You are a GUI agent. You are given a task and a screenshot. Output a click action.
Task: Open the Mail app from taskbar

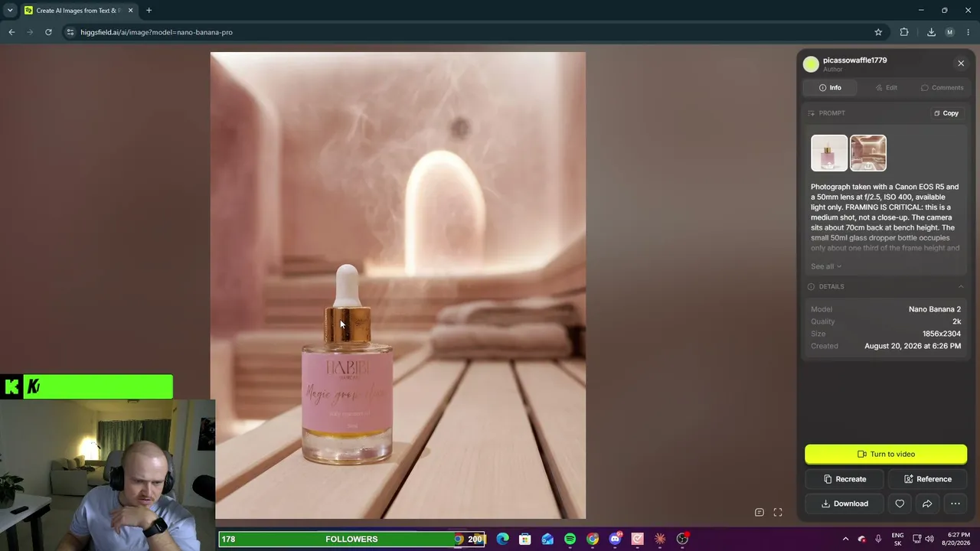(x=547, y=539)
